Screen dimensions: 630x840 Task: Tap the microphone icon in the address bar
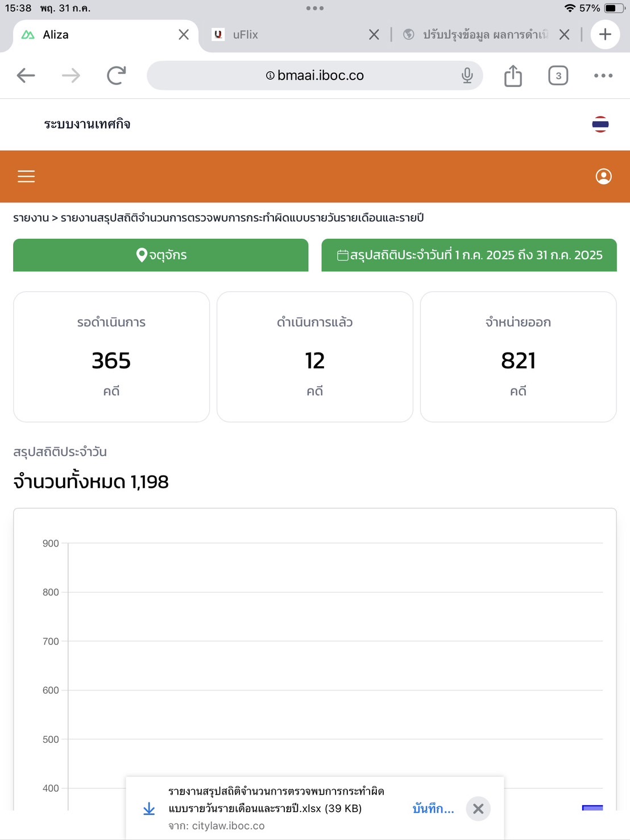[x=467, y=76]
